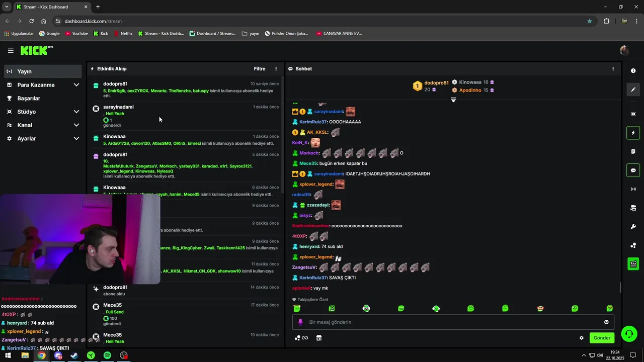
Task: Open Spotify from the taskbar
Action: coord(107,355)
